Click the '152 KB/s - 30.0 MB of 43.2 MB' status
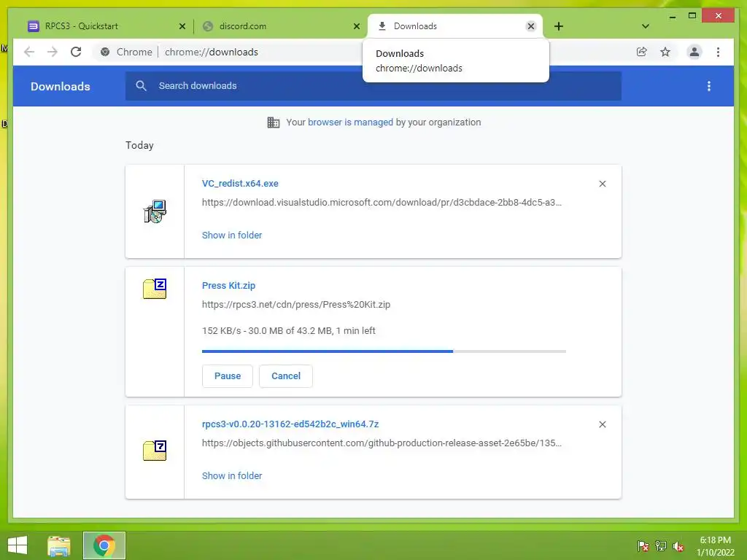The image size is (747, 560). click(x=289, y=331)
